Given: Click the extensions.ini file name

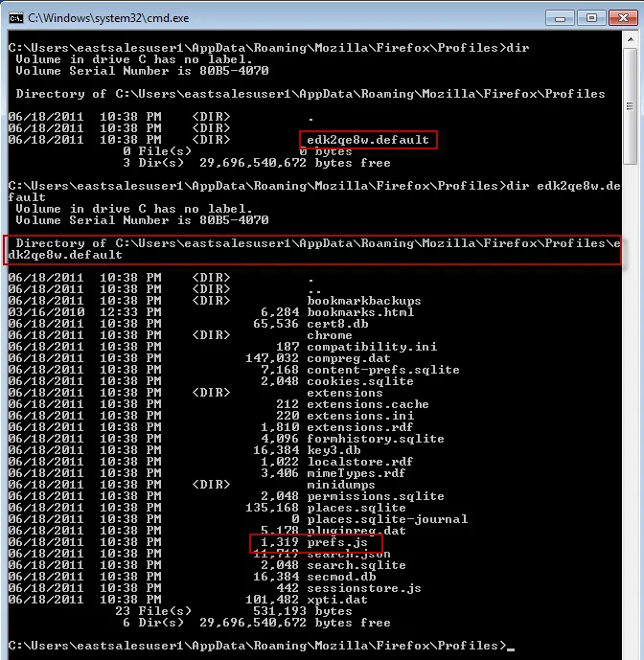Looking at the screenshot, I should tap(360, 416).
